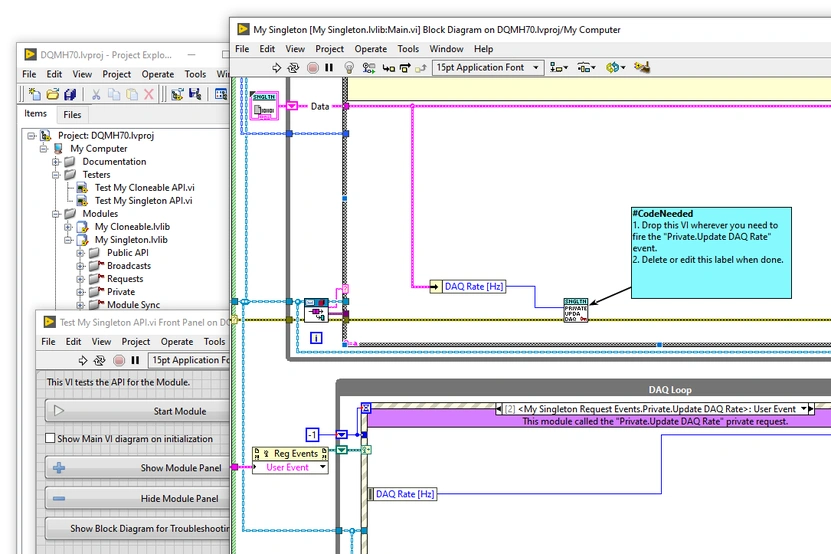This screenshot has height=554, width=831.
Task: Click Open folder icon in Project Explorer
Action: point(52,94)
